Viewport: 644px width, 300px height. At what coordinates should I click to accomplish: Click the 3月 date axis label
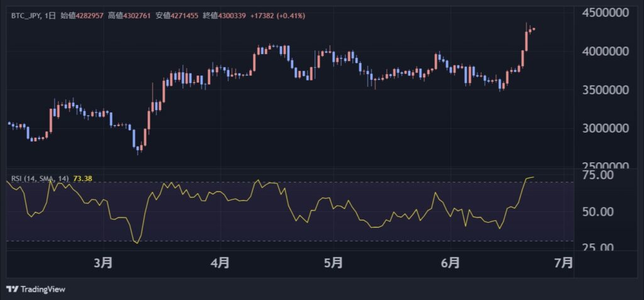click(x=103, y=264)
